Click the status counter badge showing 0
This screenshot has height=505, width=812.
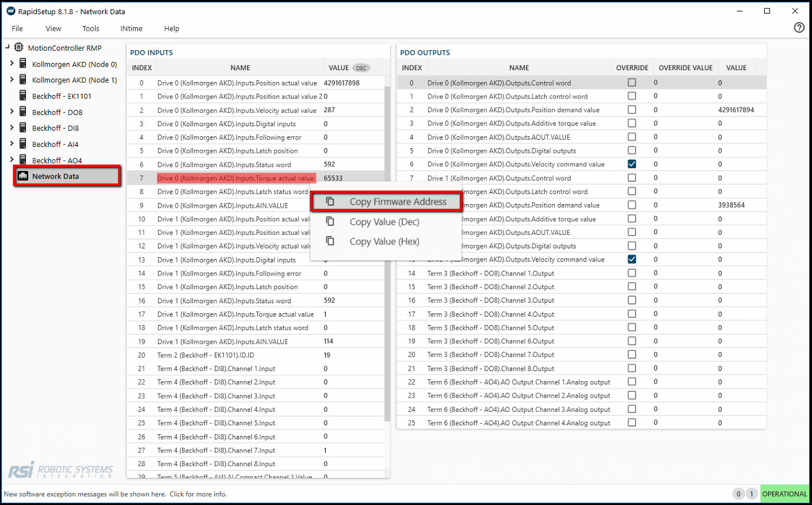[738, 494]
